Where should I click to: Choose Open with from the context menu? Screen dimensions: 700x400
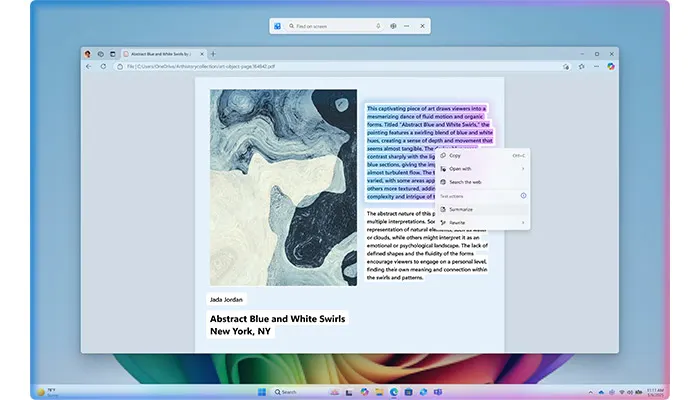point(483,169)
